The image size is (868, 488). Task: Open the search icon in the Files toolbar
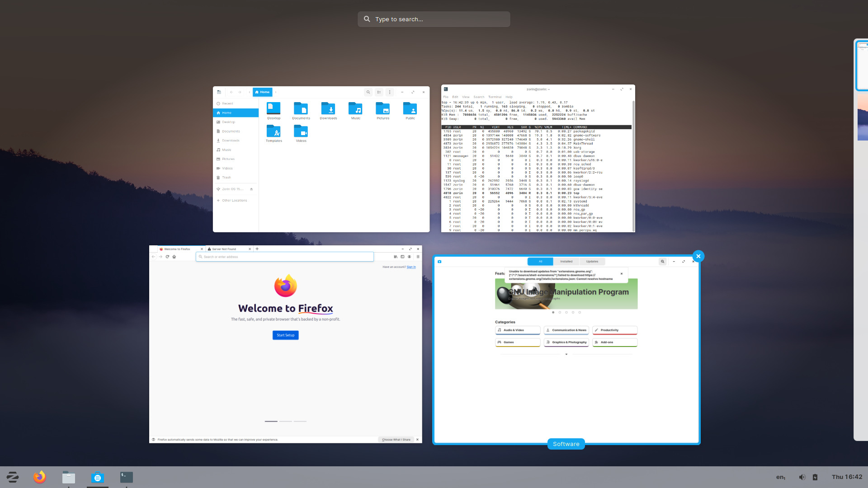[x=368, y=92]
